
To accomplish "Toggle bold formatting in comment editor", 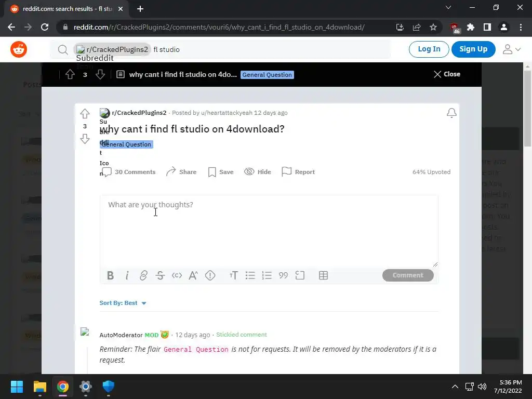I will pos(110,275).
